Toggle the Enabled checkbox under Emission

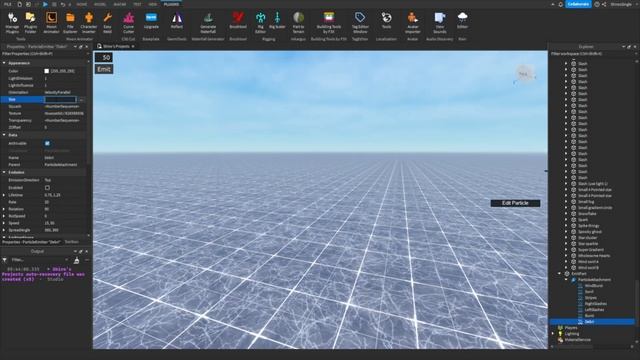point(47,188)
